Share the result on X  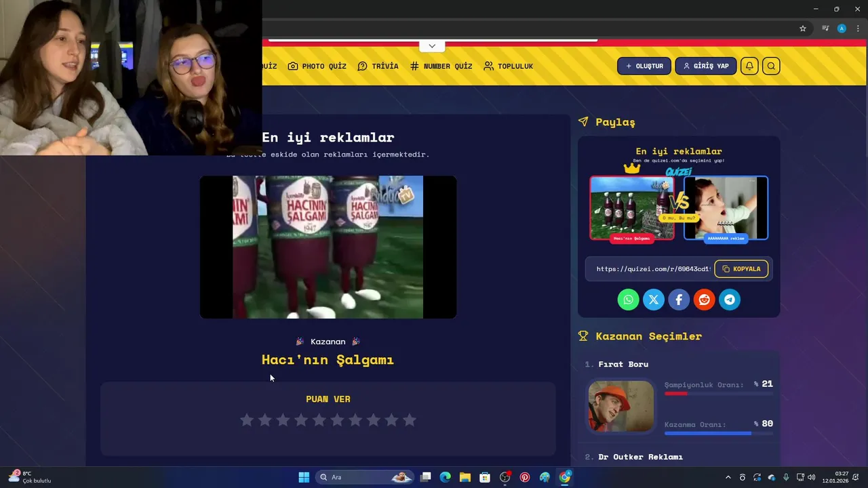pos(654,300)
